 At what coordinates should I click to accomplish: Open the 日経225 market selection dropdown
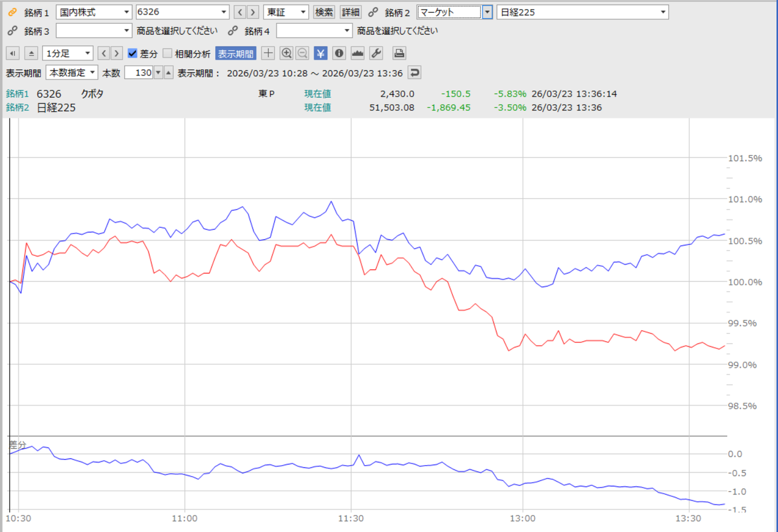582,12
